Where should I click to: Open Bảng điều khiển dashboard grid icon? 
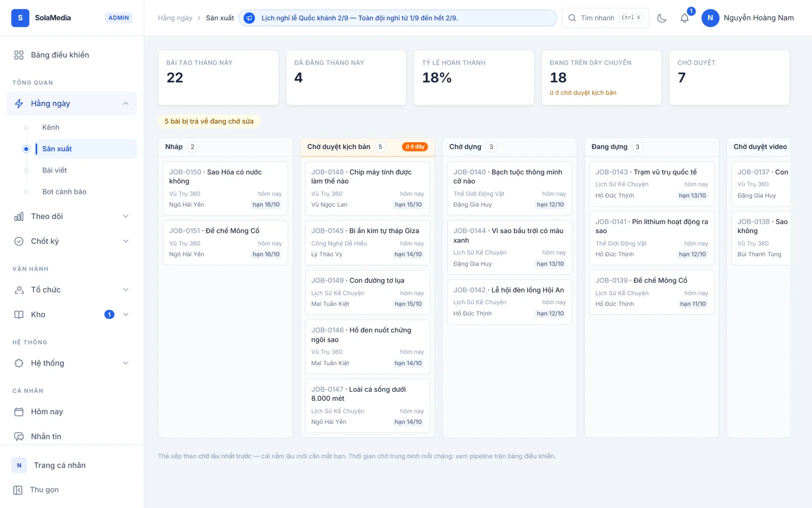tap(19, 55)
